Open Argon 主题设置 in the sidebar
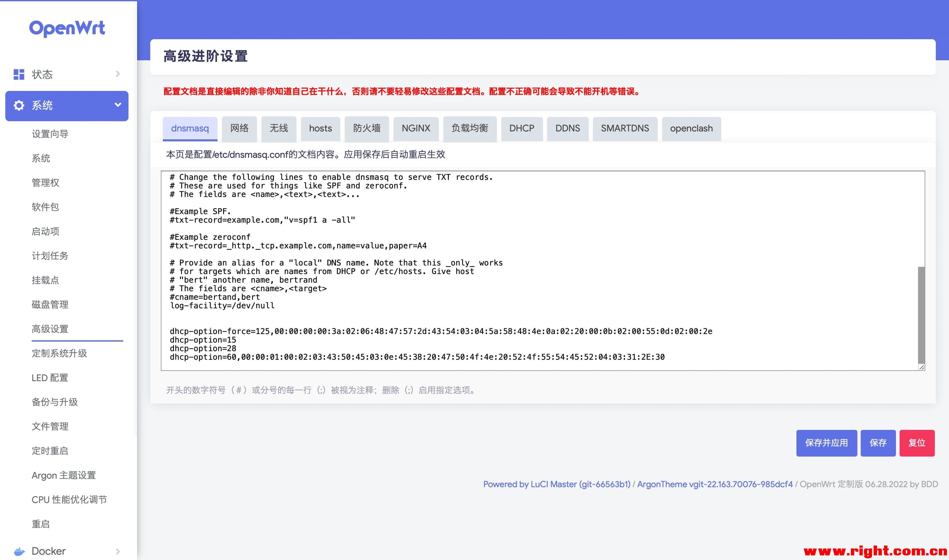 [x=64, y=475]
